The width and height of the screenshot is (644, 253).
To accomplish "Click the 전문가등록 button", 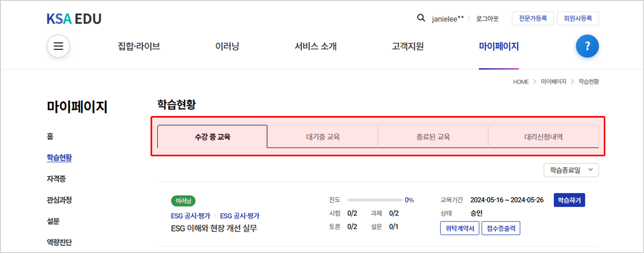I will pyautogui.click(x=533, y=19).
